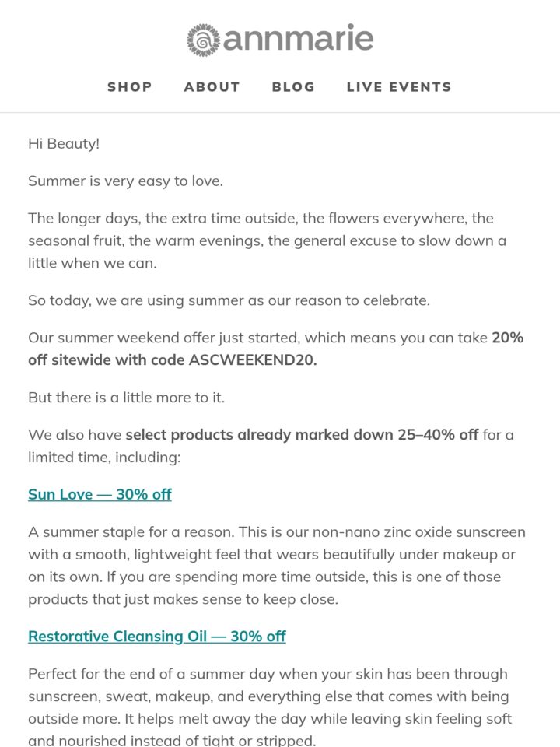Click the 'But there is a little more to it.' line

[126, 398]
